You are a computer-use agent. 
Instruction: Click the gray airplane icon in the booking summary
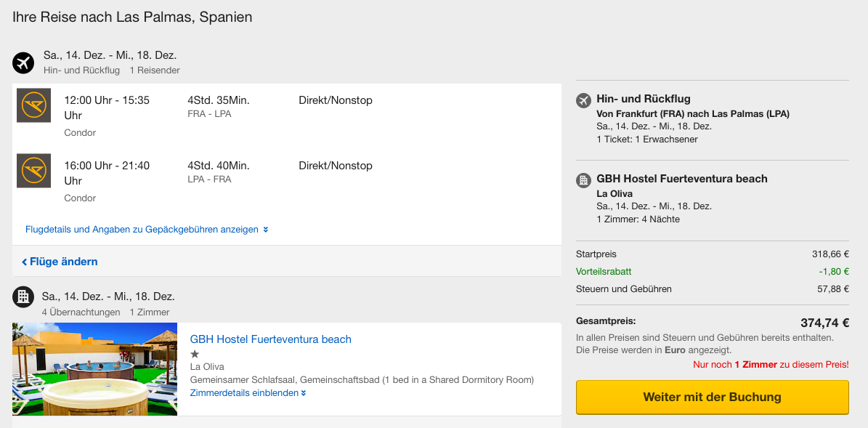click(x=583, y=100)
